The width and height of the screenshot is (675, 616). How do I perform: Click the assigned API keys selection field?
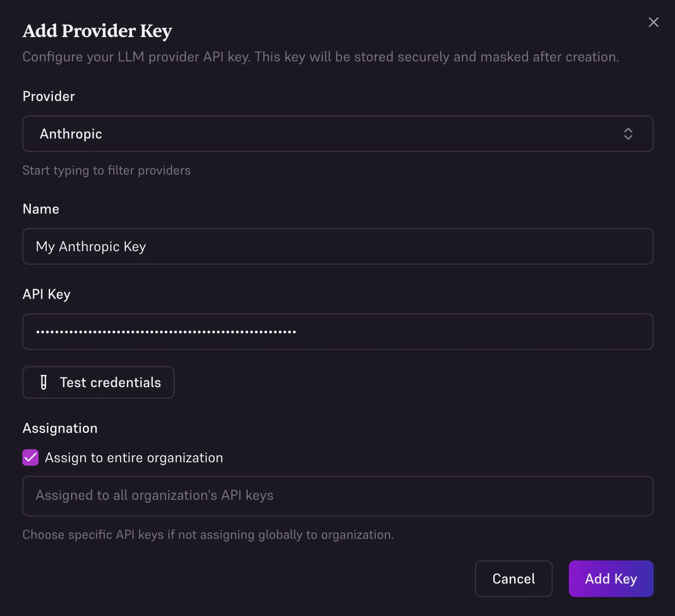click(x=338, y=496)
